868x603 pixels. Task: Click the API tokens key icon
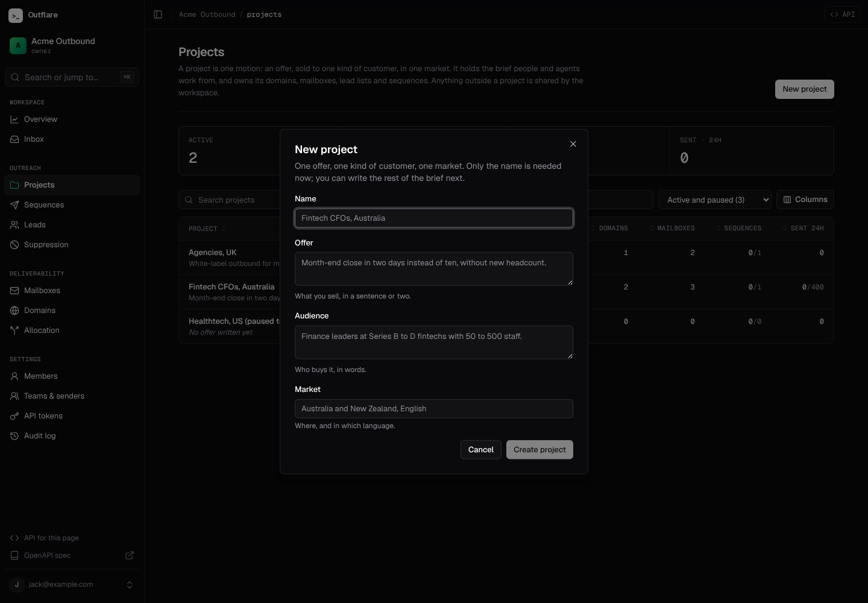[14, 416]
